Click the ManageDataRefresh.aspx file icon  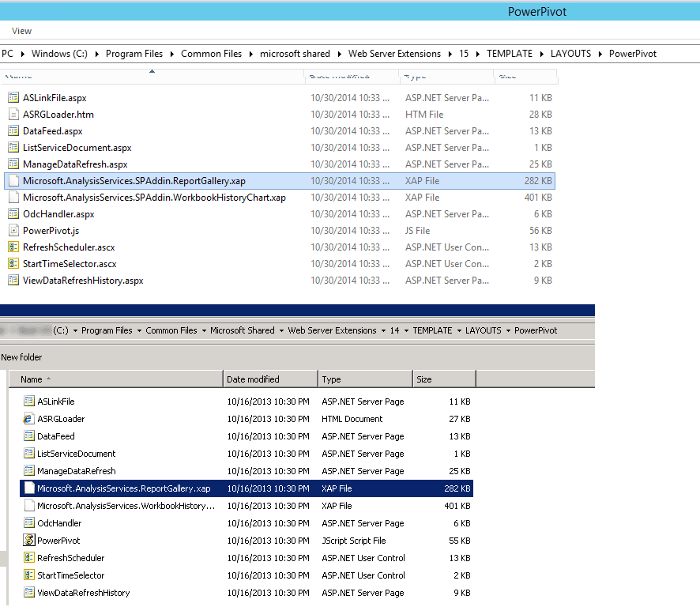coord(13,164)
